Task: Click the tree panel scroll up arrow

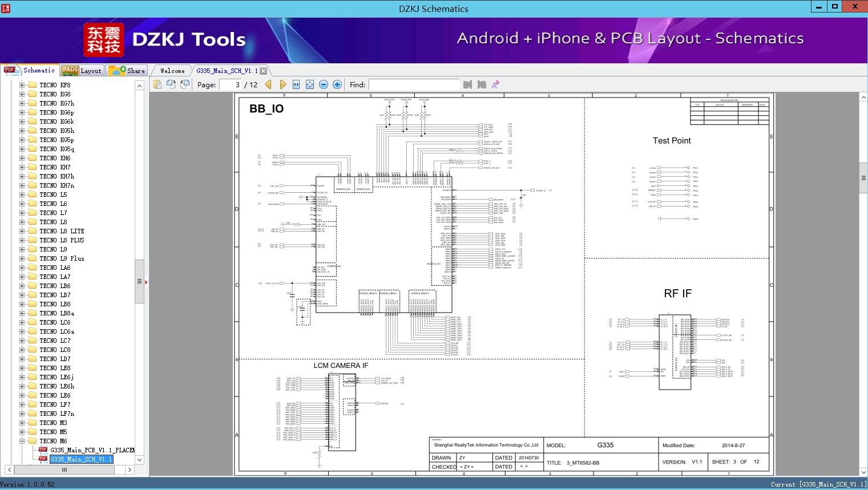Action: coord(139,85)
